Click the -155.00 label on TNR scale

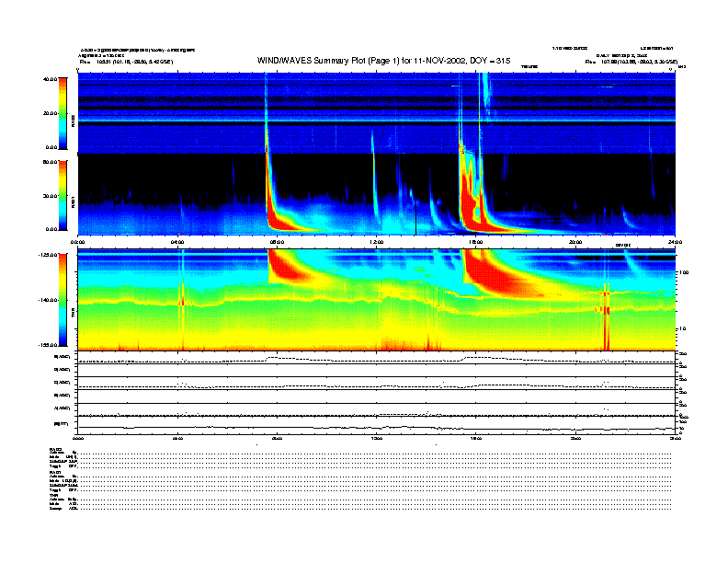(x=49, y=345)
